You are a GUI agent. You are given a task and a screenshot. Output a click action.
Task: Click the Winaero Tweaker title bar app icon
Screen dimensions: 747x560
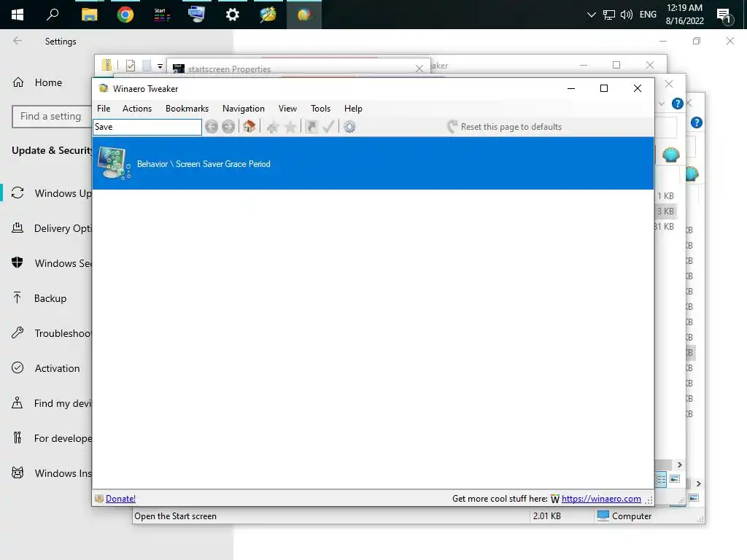[x=104, y=88]
